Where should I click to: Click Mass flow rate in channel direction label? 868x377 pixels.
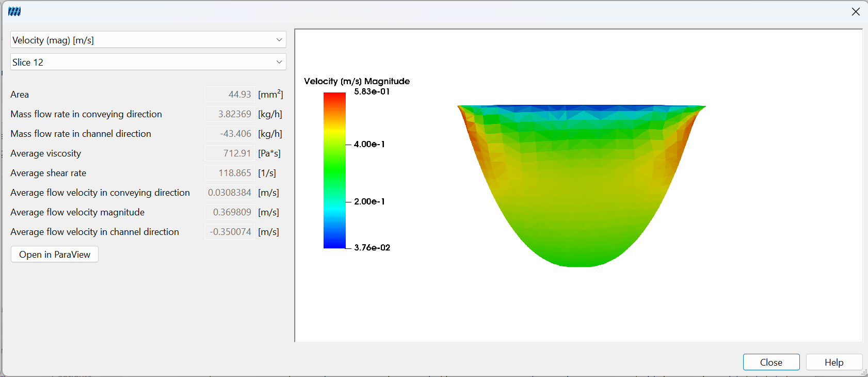[x=81, y=134]
